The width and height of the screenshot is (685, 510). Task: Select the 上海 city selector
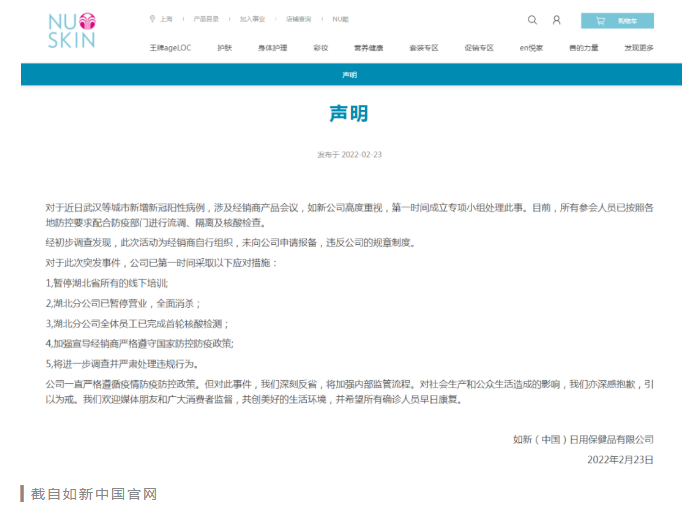click(166, 19)
